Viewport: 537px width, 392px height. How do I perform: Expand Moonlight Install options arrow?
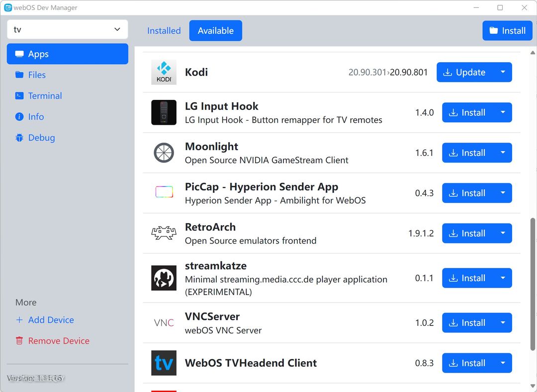pos(503,153)
